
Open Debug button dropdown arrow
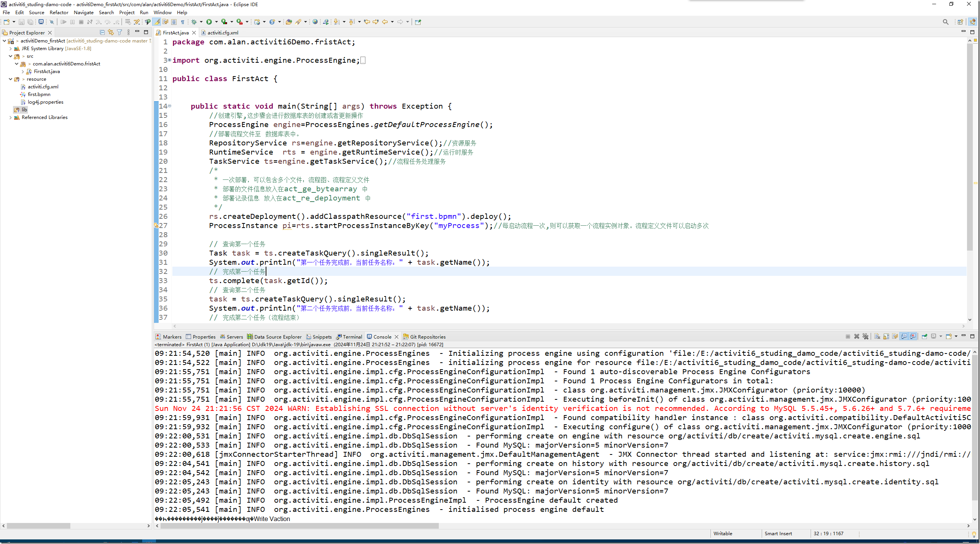tap(201, 22)
